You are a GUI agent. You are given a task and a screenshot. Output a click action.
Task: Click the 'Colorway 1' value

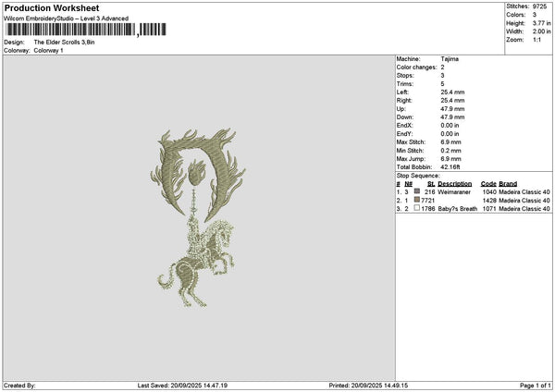[48, 51]
